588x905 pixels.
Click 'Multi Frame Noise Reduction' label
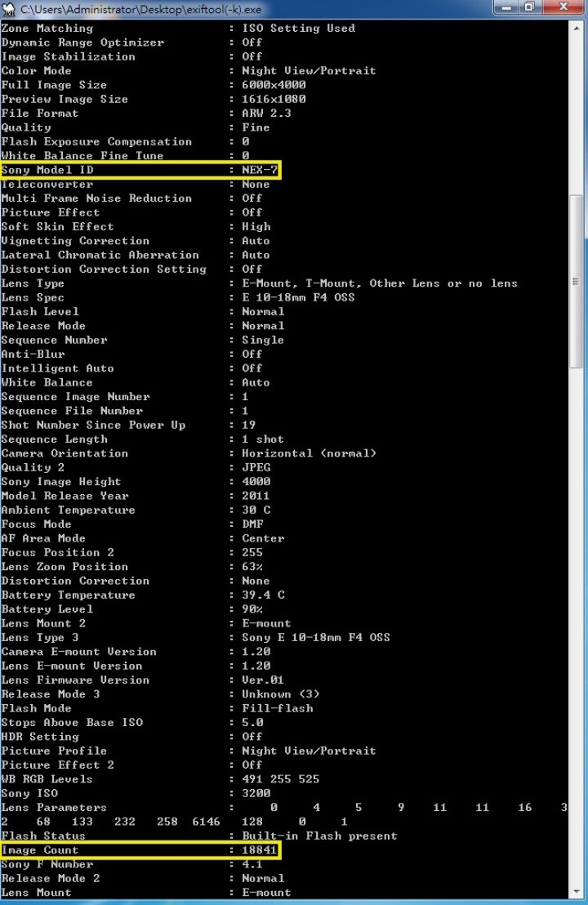tap(96, 198)
